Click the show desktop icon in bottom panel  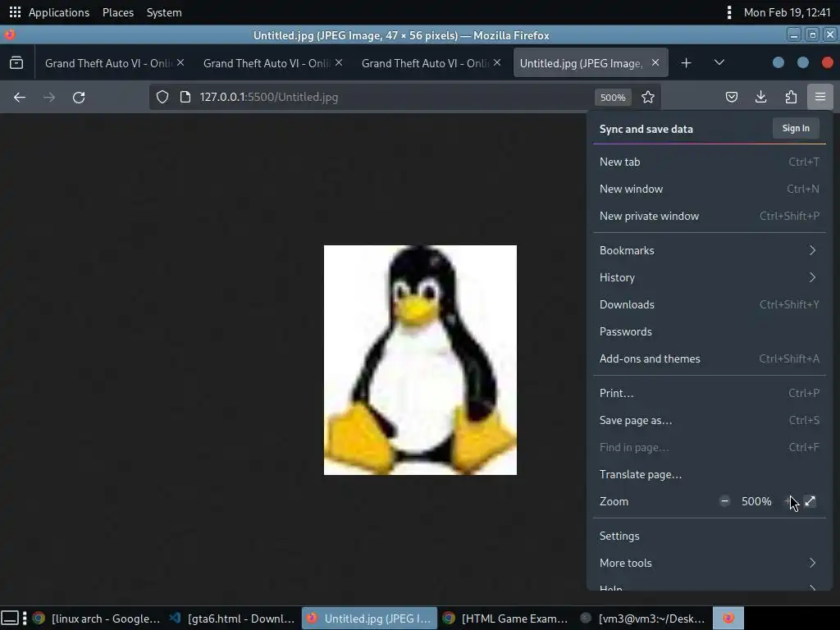point(10,619)
